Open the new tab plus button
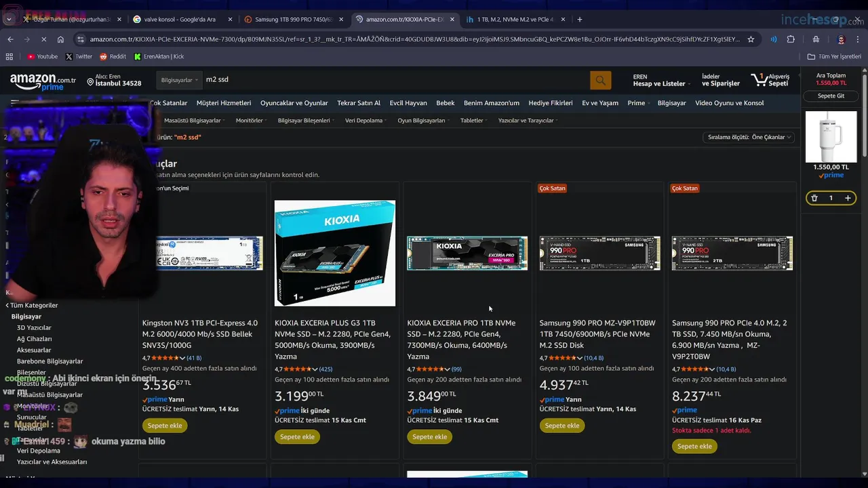 [579, 20]
